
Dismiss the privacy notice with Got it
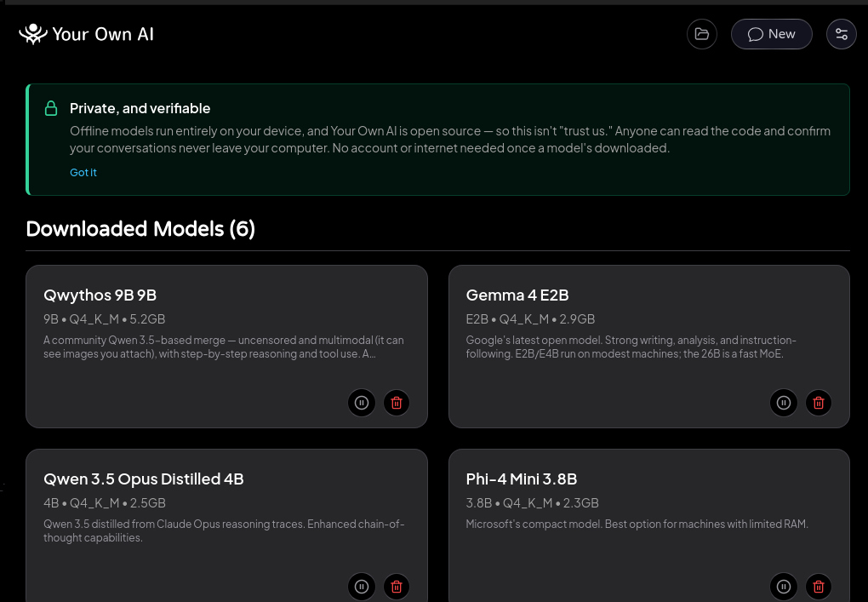83,172
